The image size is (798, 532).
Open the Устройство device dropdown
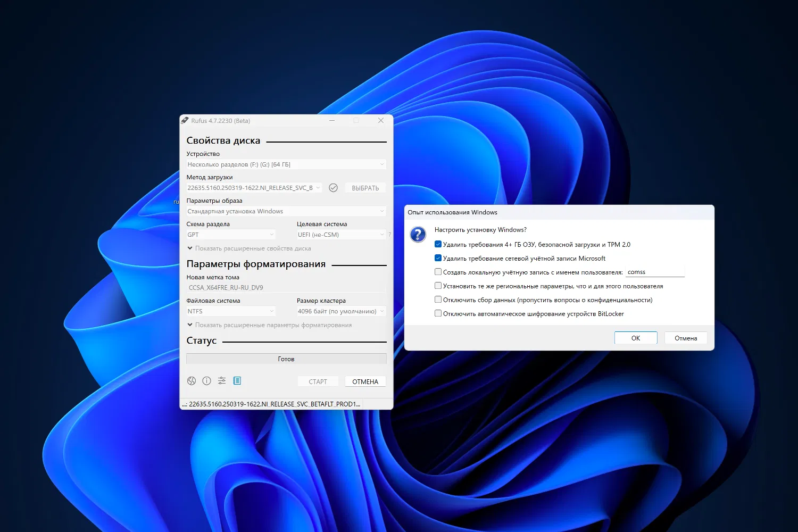(286, 164)
